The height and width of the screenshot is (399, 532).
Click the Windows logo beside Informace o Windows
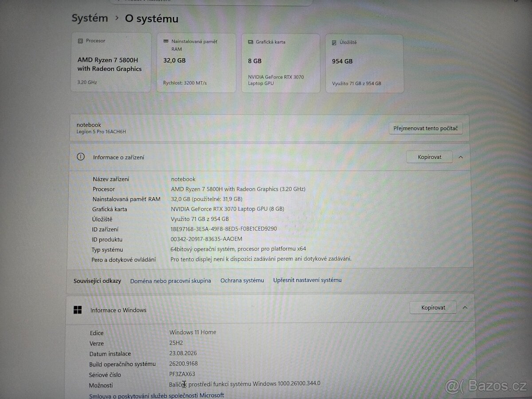(78, 310)
